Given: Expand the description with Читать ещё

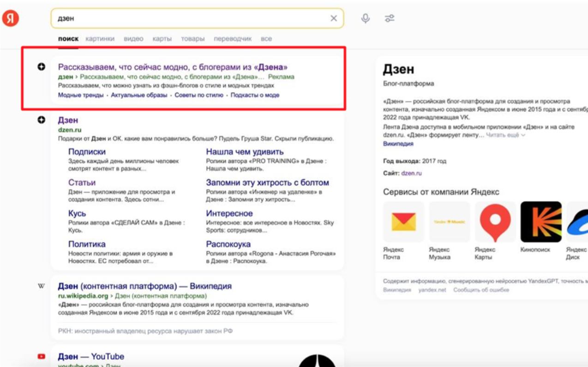Looking at the screenshot, I should pyautogui.click(x=505, y=136).
